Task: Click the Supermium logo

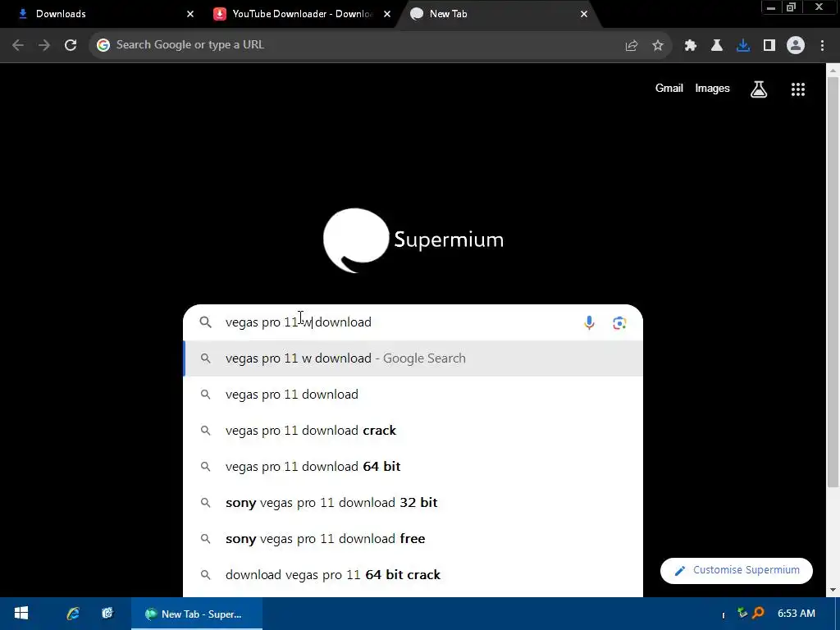Action: 413,240
